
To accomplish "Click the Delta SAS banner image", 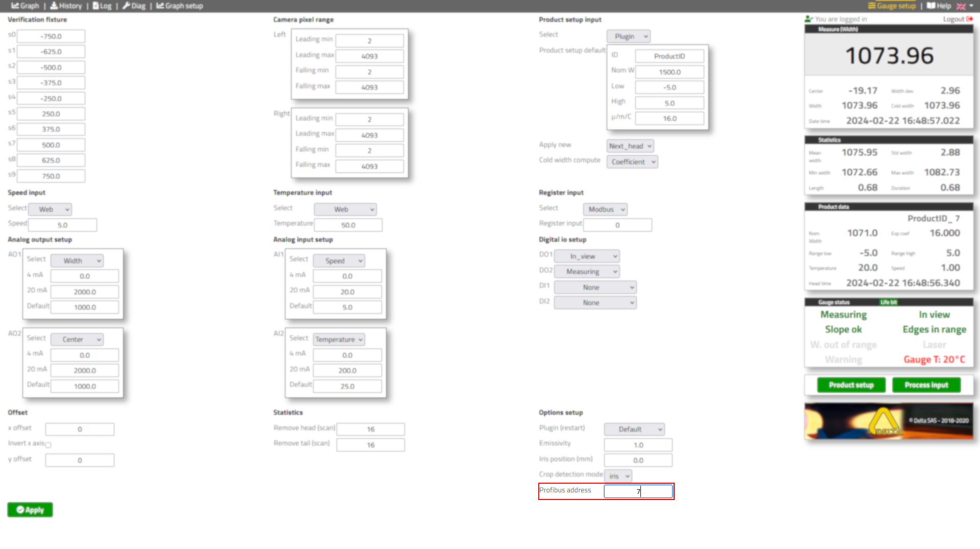I will (889, 421).
